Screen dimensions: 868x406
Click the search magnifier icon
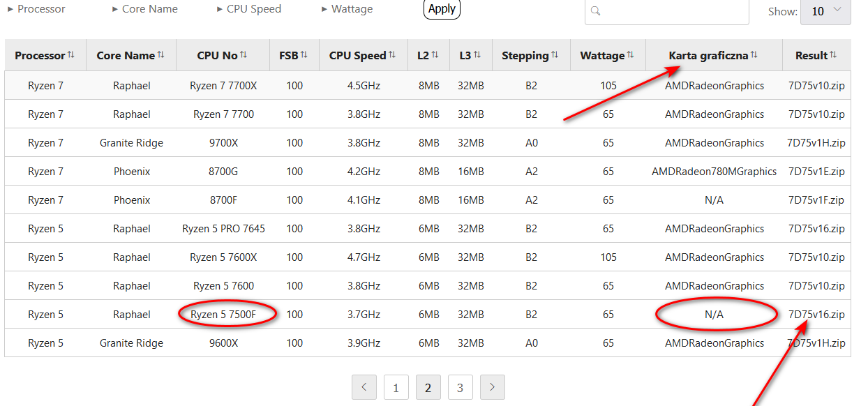pos(595,11)
